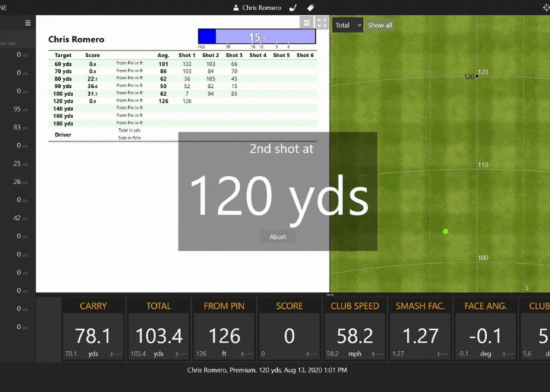Click the tag icon in top bar

(x=311, y=8)
